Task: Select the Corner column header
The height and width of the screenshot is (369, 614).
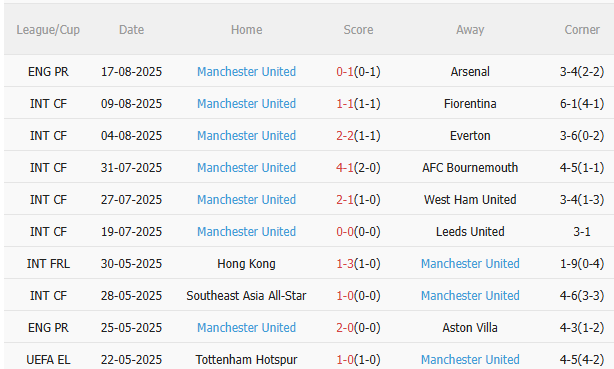Action: pos(582,30)
